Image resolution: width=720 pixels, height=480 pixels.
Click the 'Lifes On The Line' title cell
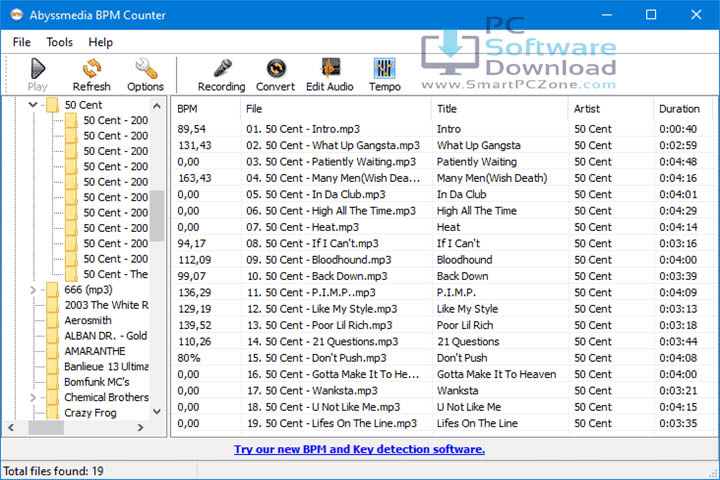point(477,424)
